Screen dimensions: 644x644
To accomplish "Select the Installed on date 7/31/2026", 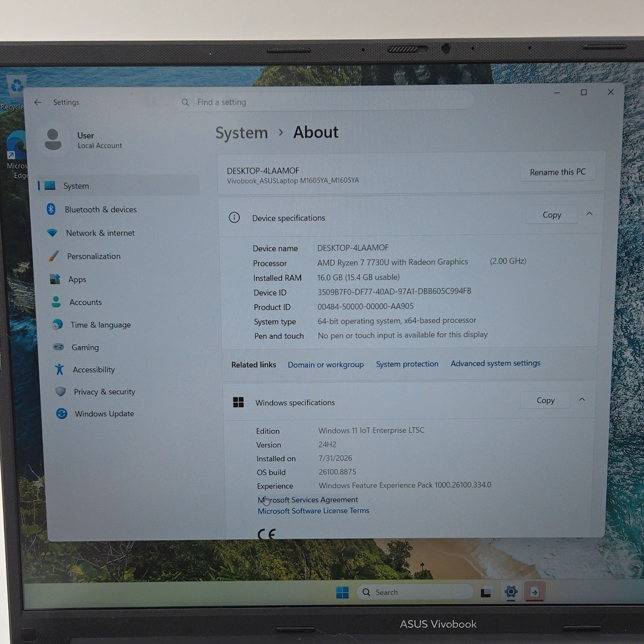I will [335, 458].
